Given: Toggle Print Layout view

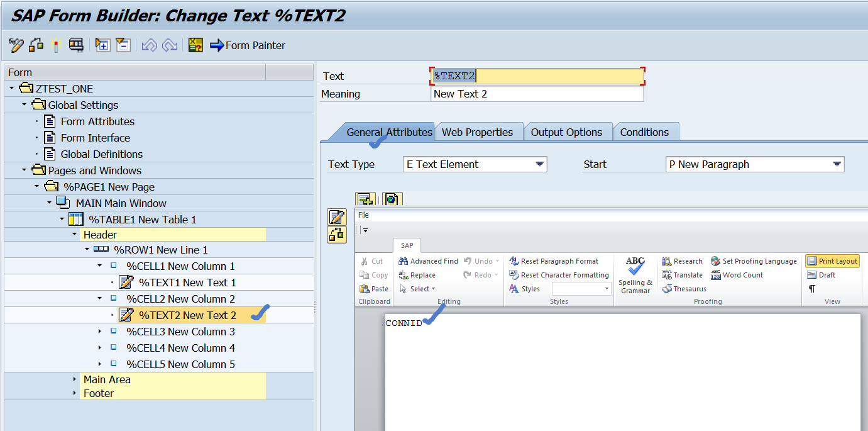Looking at the screenshot, I should point(832,261).
